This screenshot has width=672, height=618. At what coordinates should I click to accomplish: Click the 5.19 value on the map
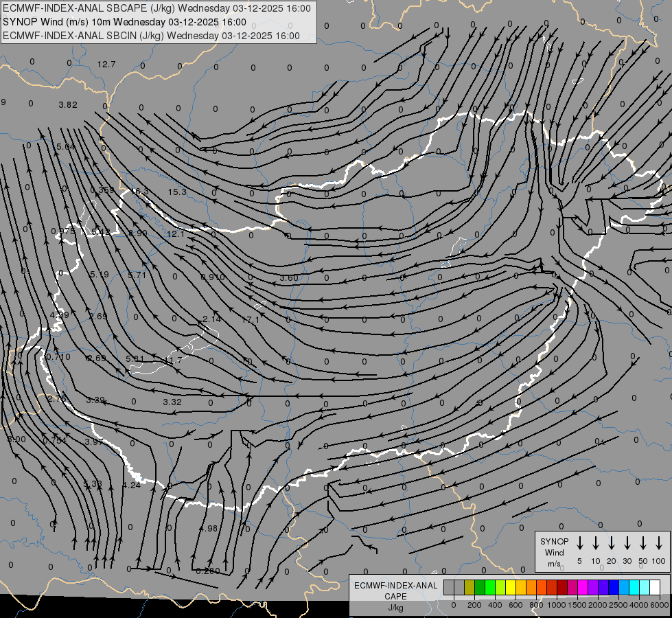coord(100,274)
